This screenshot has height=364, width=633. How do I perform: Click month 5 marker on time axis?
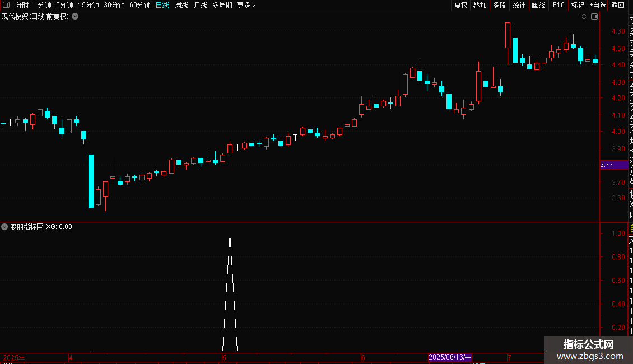224,357
